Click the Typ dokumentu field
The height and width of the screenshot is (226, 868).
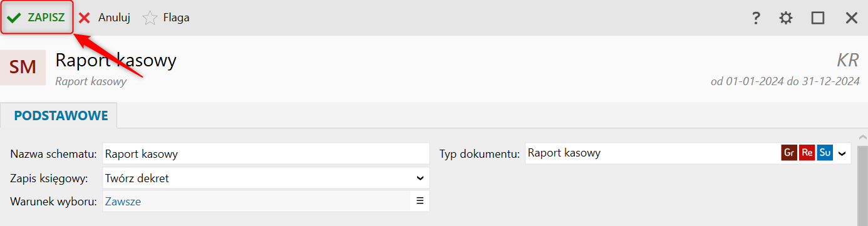[x=651, y=153]
